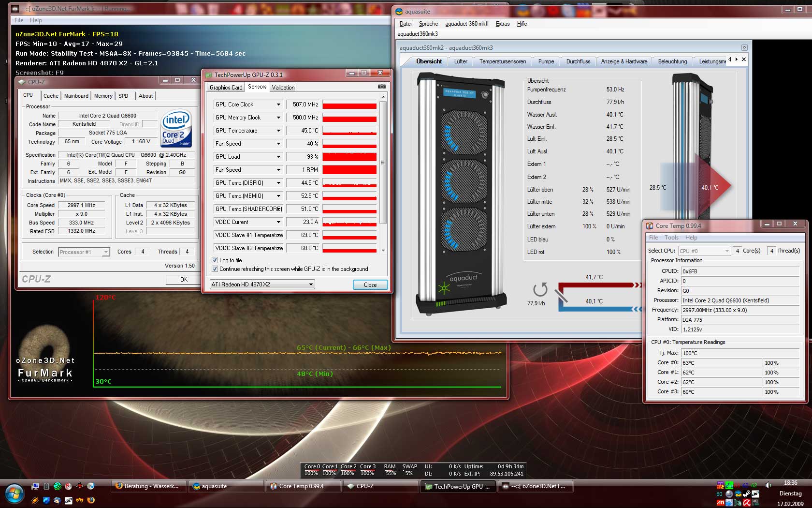The width and height of the screenshot is (812, 508).
Task: Select the Lüfter tab in aquasuite
Action: [x=461, y=61]
